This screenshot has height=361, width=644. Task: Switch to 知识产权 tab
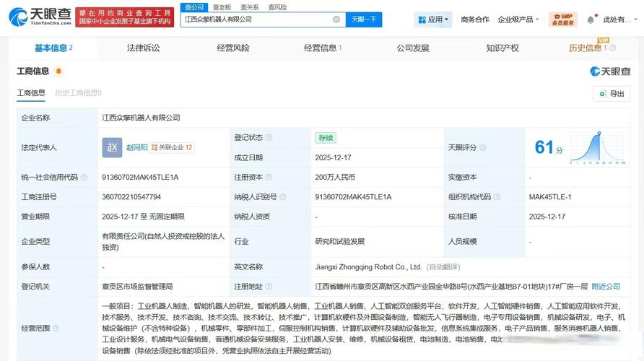tap(502, 48)
